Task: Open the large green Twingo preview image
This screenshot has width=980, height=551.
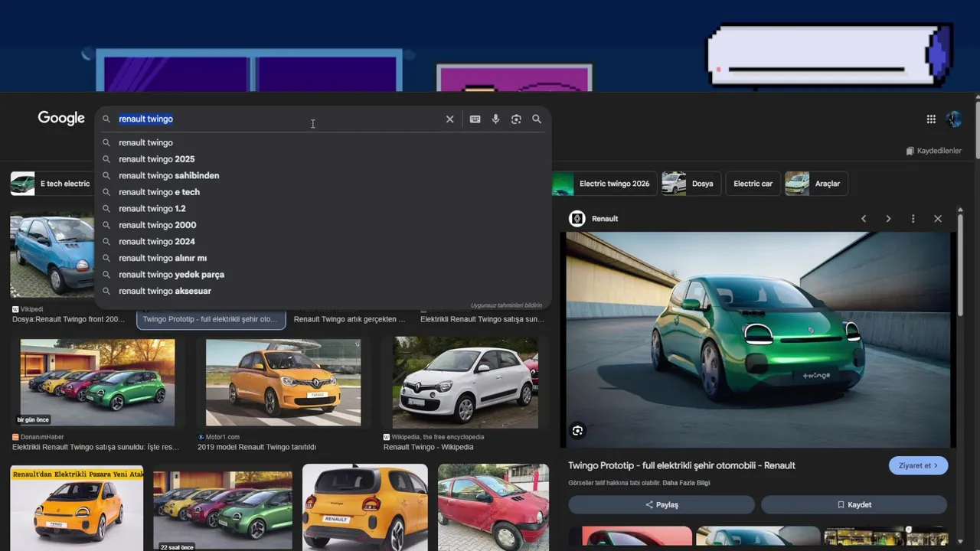Action: click(758, 339)
